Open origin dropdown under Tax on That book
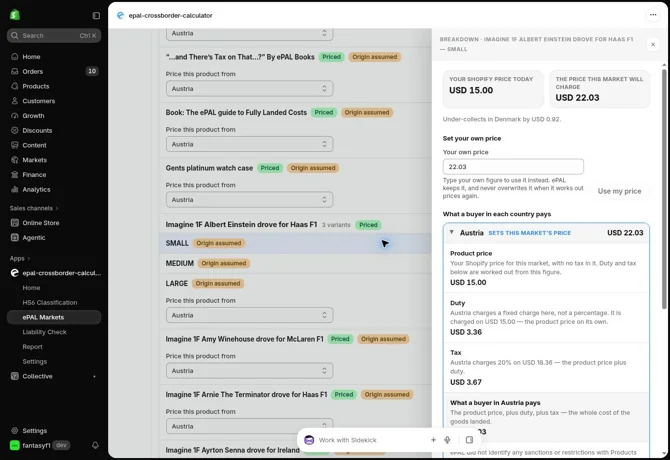The image size is (670, 460). tap(250, 89)
